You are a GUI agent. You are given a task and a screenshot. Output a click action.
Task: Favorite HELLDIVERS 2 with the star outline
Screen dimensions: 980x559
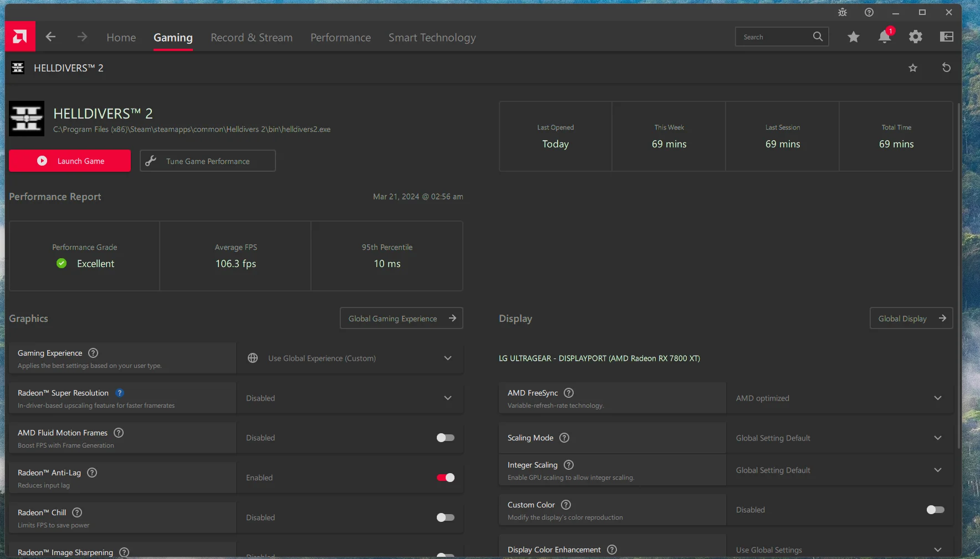click(x=913, y=68)
